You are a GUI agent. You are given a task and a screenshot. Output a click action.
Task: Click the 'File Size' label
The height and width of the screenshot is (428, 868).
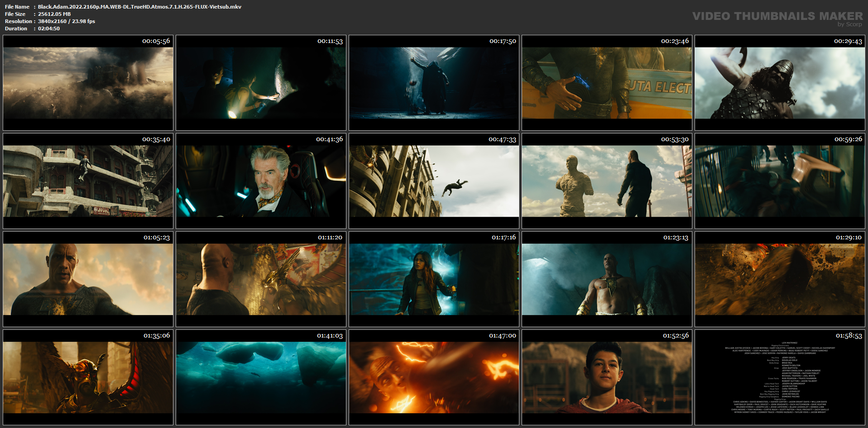[15, 14]
